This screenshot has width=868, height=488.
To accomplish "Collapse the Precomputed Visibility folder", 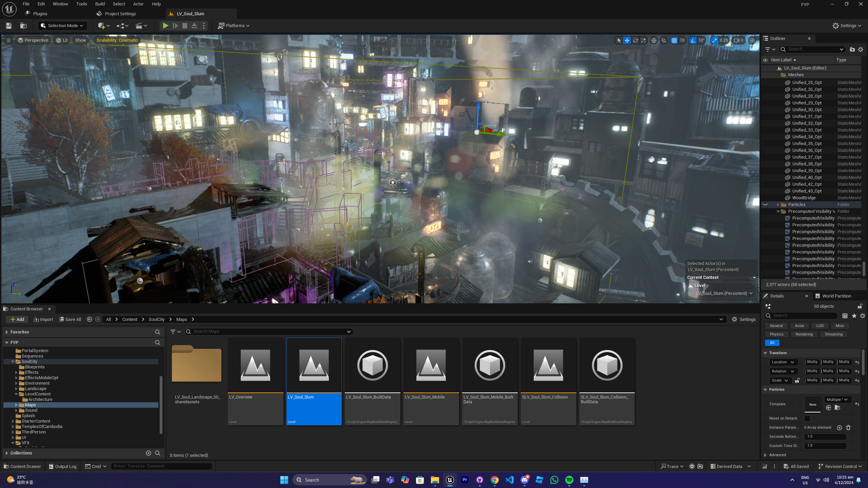I will click(778, 211).
